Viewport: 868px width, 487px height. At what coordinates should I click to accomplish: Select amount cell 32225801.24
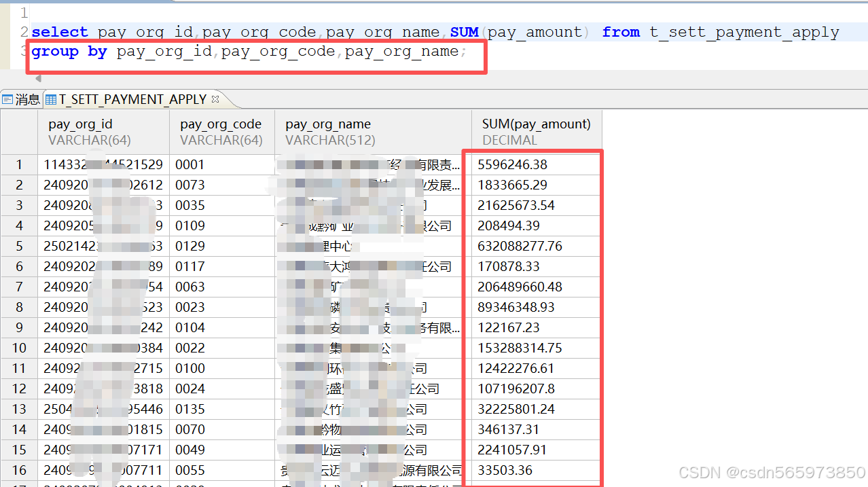click(537, 409)
